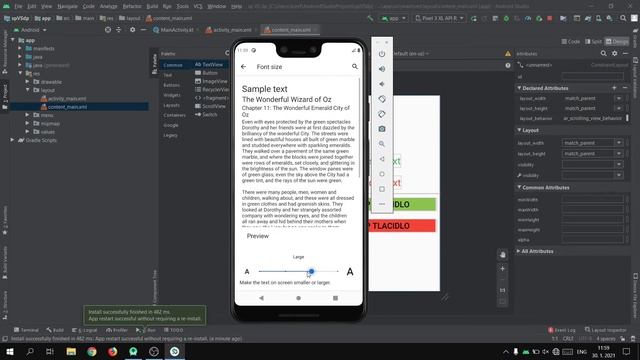This screenshot has height=360, width=640.
Task: Open the Refactor menu
Action: tap(132, 7)
